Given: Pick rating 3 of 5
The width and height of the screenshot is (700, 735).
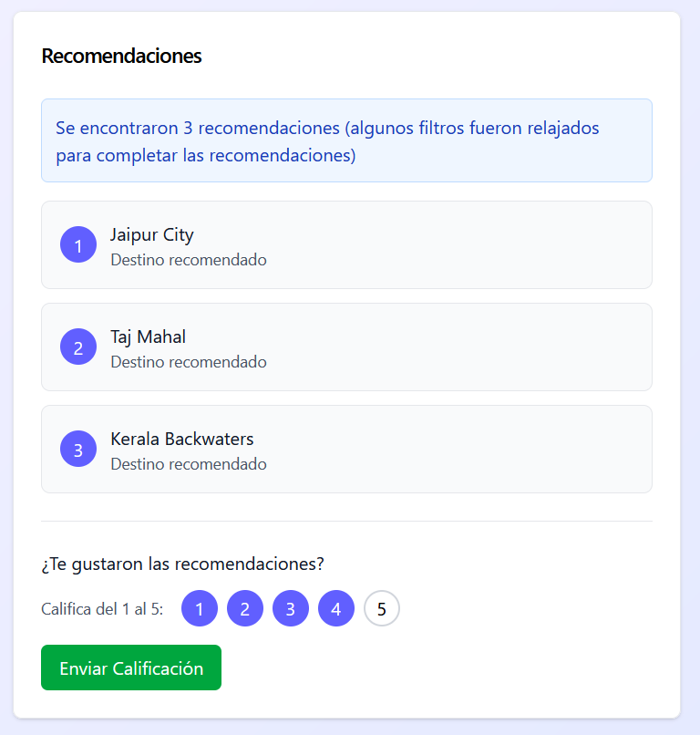Looking at the screenshot, I should pyautogui.click(x=291, y=608).
